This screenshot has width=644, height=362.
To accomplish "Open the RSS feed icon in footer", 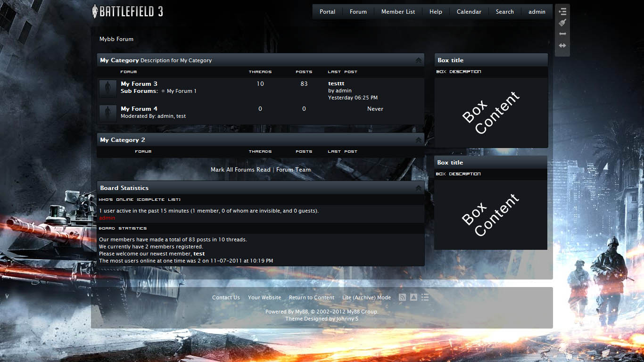I will (x=402, y=297).
